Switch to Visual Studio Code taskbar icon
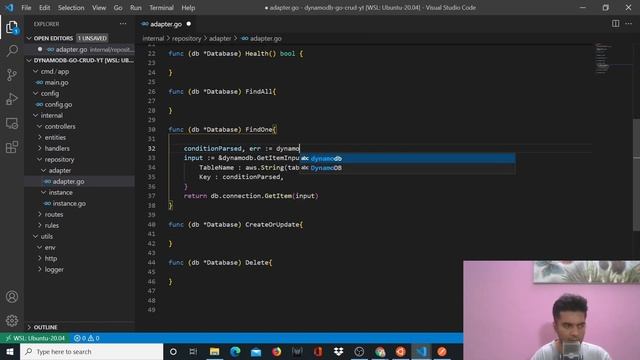The height and width of the screenshot is (360, 640). (x=421, y=351)
